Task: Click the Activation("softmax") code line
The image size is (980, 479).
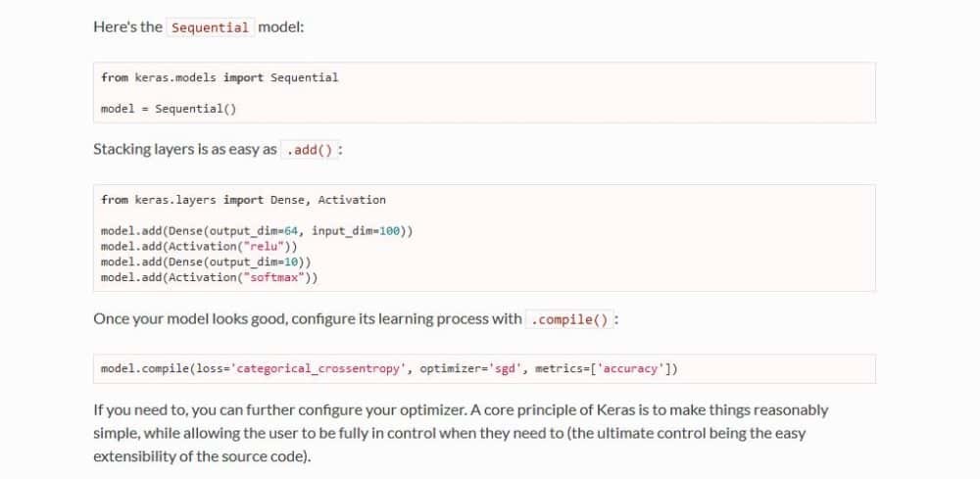Action: (x=209, y=278)
